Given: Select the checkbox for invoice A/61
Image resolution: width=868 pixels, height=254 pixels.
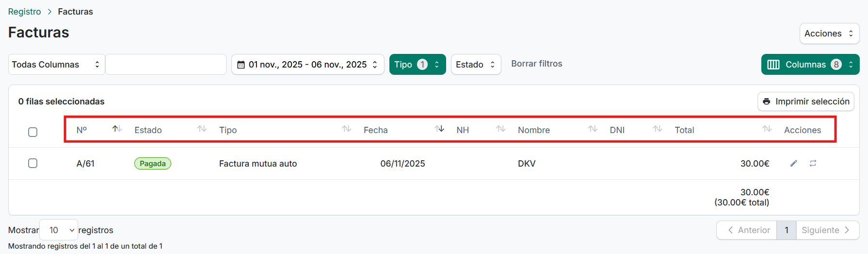Looking at the screenshot, I should coord(33,163).
